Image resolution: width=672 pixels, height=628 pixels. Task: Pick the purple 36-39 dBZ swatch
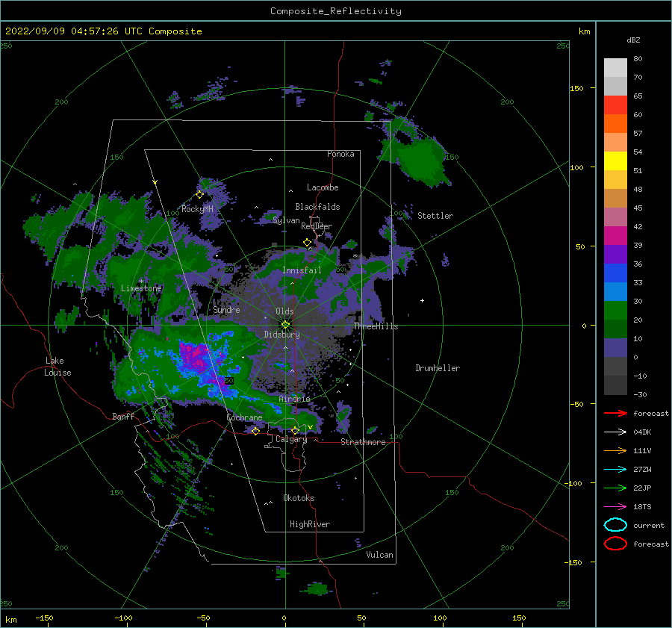coord(615,255)
